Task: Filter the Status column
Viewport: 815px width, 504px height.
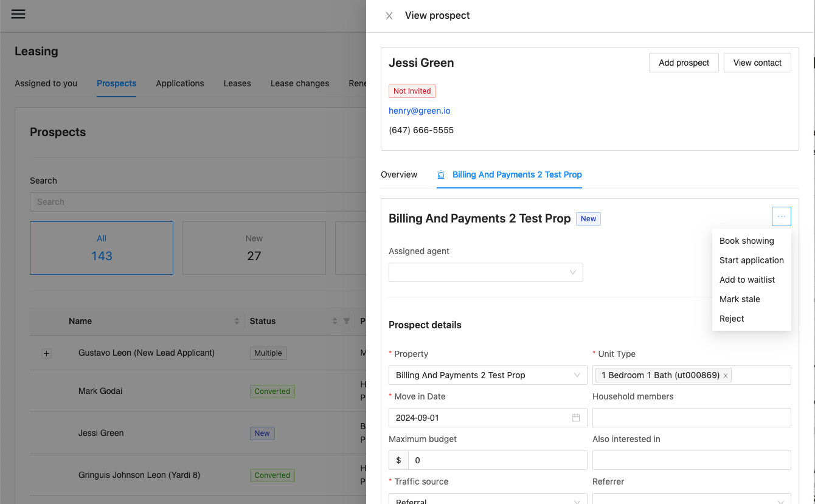Action: click(347, 321)
